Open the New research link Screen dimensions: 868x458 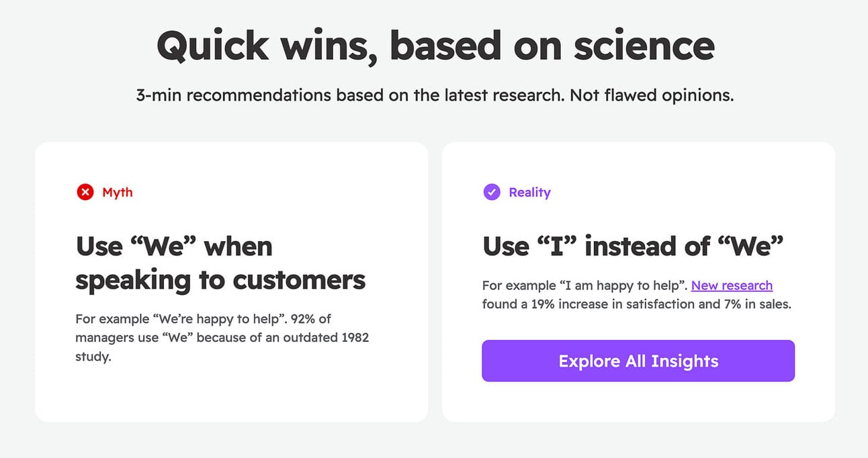(732, 285)
